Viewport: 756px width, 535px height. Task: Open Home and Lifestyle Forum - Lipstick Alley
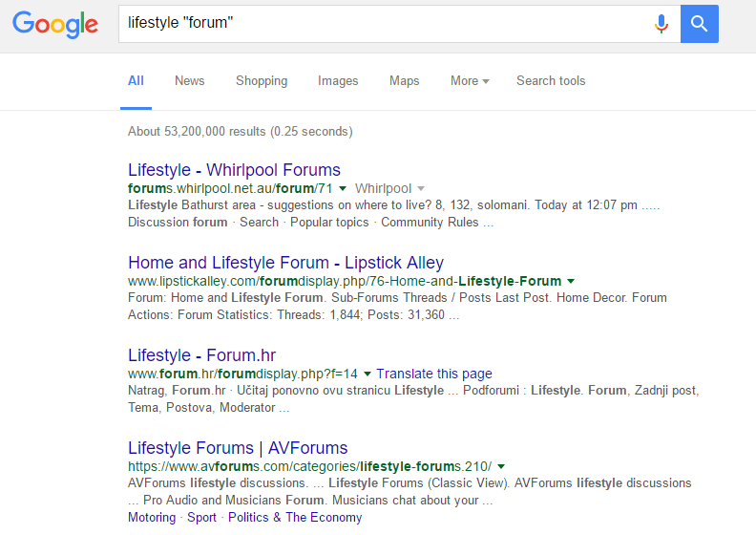(286, 263)
